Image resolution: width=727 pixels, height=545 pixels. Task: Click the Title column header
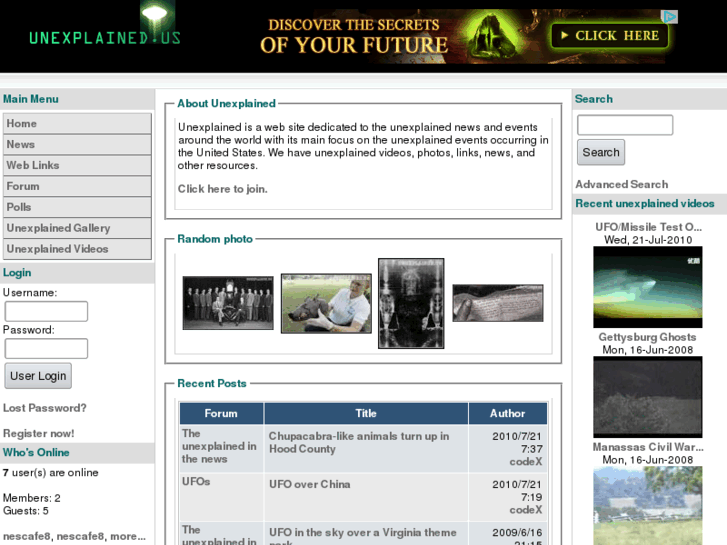click(366, 414)
